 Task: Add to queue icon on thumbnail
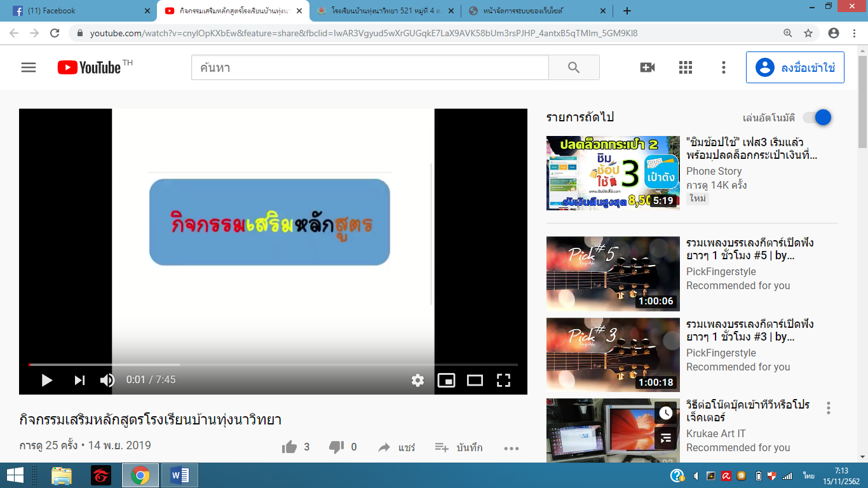[665, 438]
